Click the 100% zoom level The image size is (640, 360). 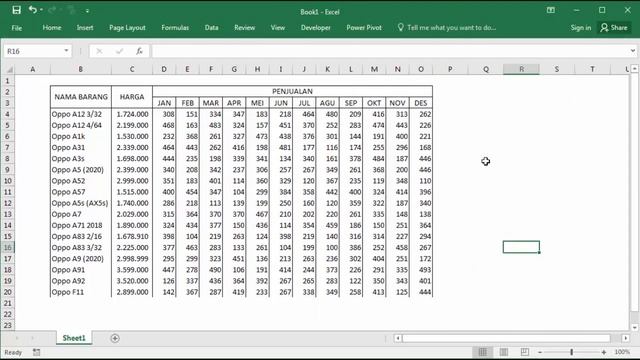coord(622,352)
